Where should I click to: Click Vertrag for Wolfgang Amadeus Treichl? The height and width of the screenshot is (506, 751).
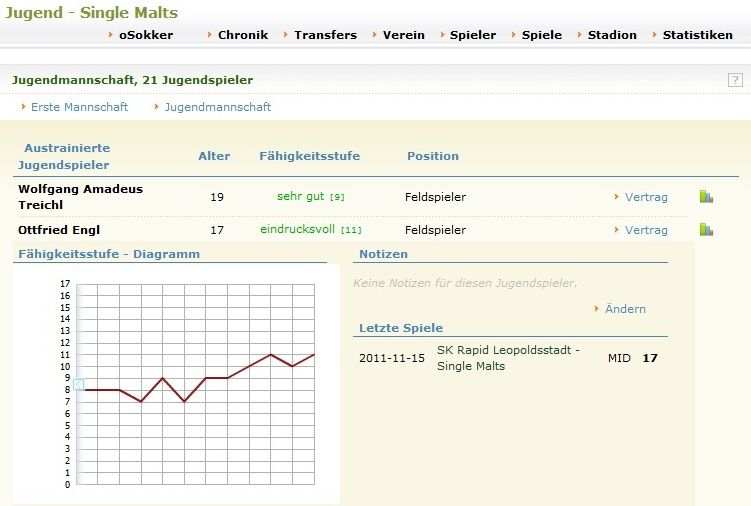(645, 197)
